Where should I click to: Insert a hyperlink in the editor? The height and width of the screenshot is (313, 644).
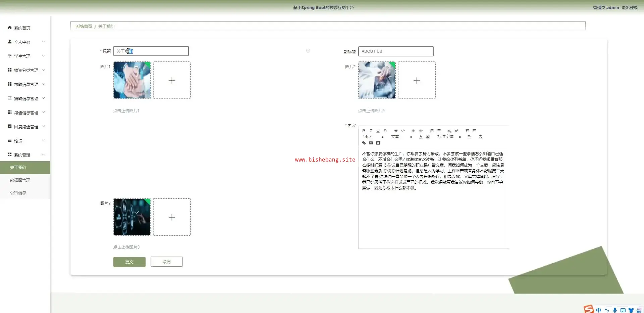[364, 143]
